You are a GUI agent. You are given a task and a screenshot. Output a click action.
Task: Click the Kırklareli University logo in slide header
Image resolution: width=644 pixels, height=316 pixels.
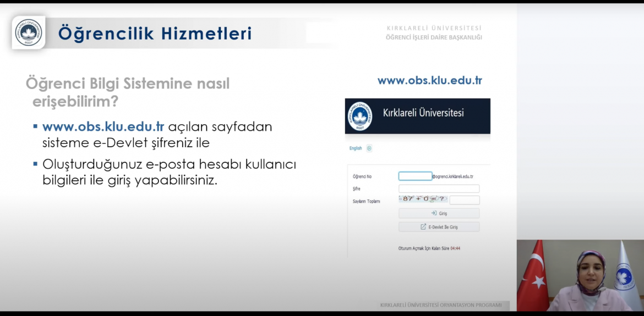pos(29,32)
